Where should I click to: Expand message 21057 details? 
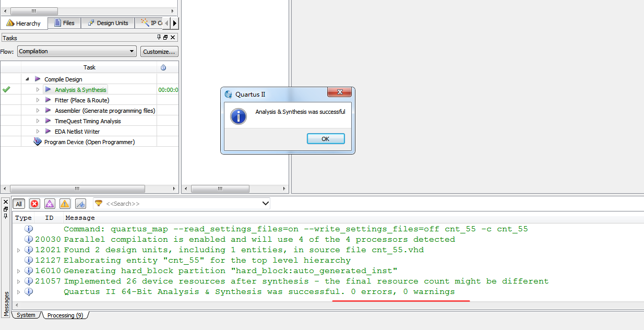(19, 281)
